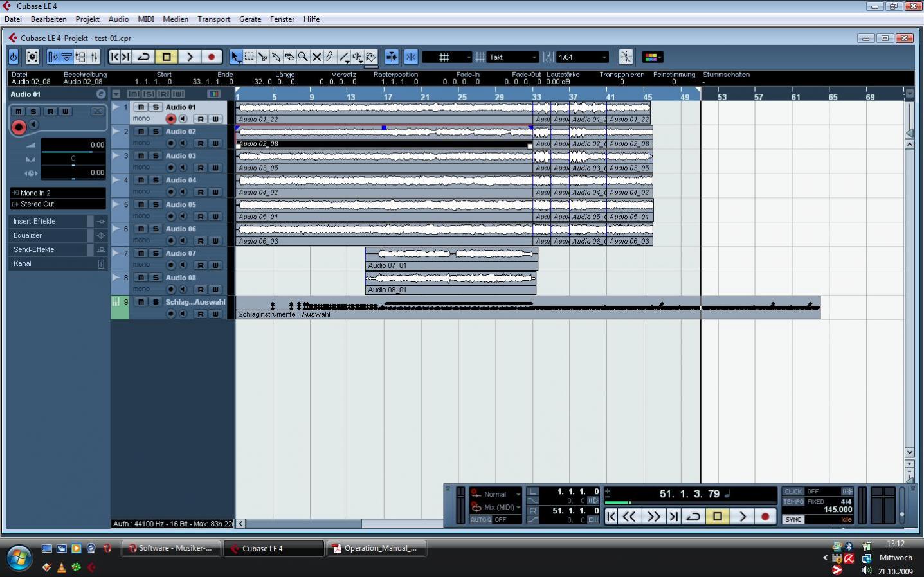Viewport: 924px width, 577px height.
Task: Select the Eraser tool
Action: tap(289, 57)
